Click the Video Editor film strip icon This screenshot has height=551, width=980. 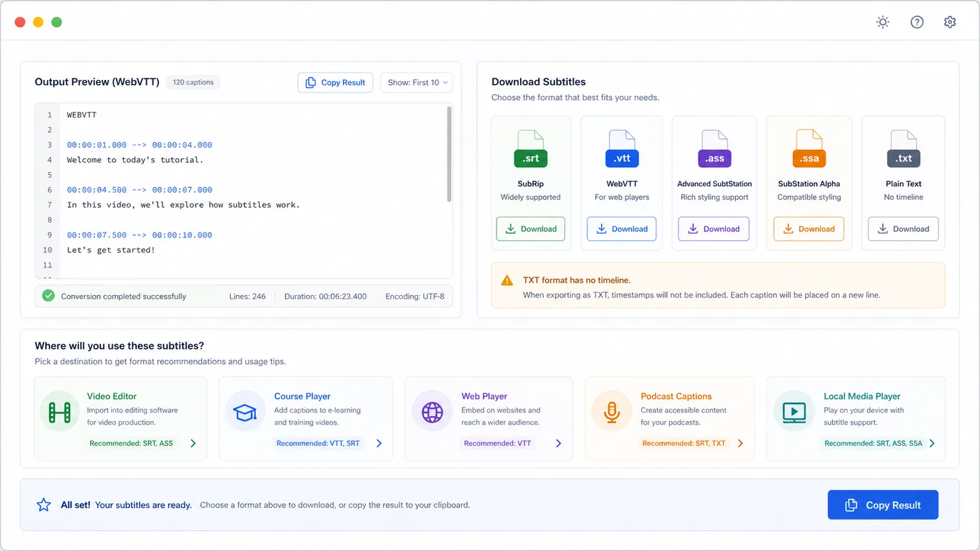tap(60, 412)
